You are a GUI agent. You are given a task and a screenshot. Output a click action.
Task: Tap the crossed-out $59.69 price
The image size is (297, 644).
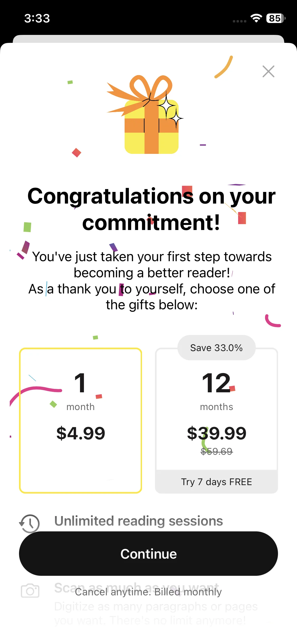coord(216,451)
